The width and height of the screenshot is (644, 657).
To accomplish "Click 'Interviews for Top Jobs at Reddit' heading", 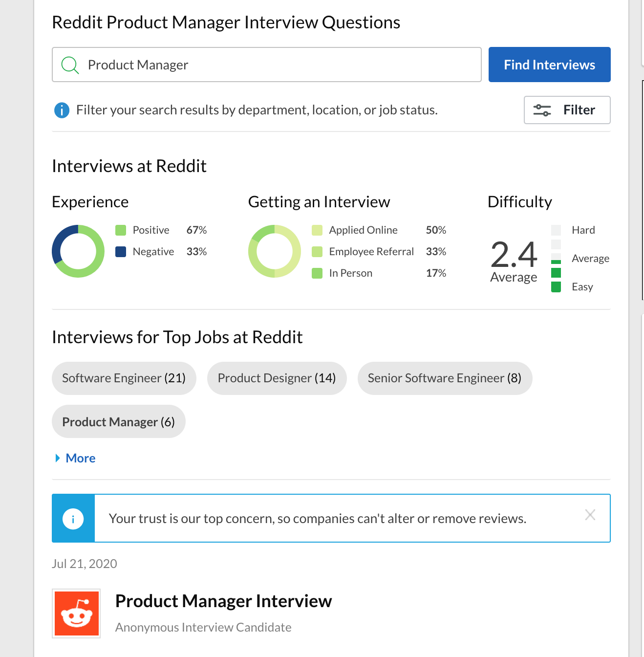I will pyautogui.click(x=177, y=337).
